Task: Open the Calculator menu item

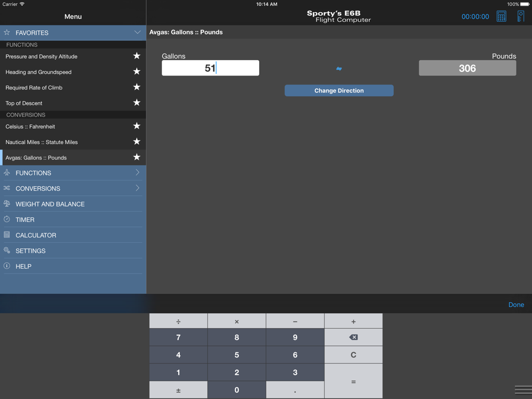Action: pos(73,235)
